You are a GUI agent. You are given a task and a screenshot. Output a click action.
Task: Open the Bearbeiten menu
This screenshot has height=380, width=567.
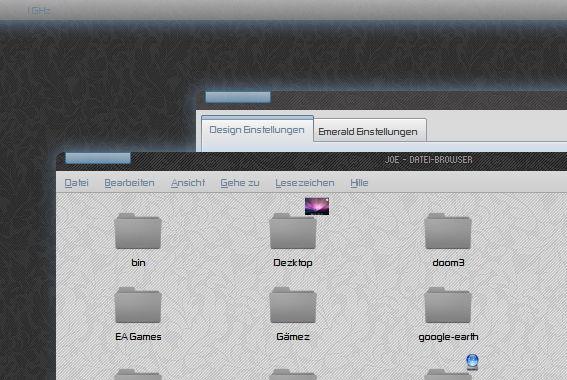tap(129, 183)
